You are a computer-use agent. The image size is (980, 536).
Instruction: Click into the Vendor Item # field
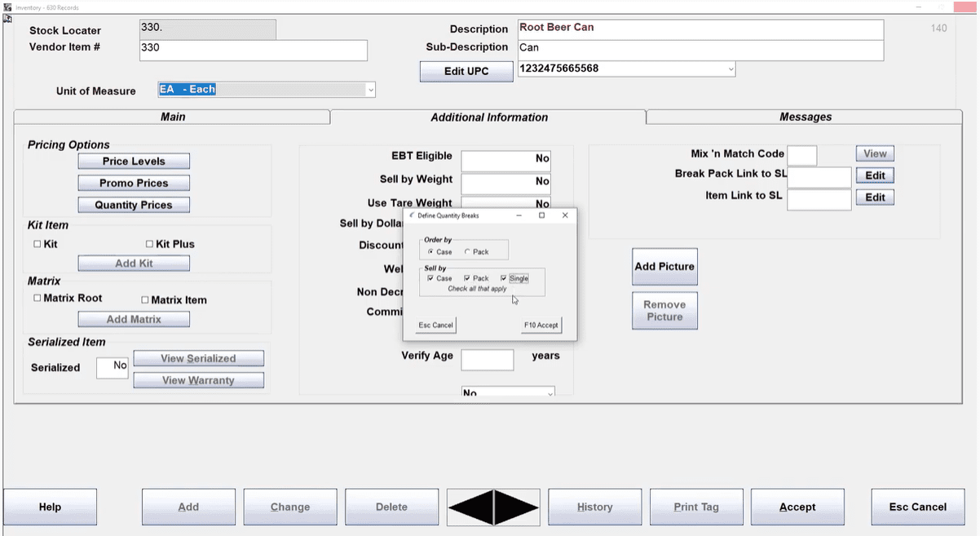(x=253, y=50)
